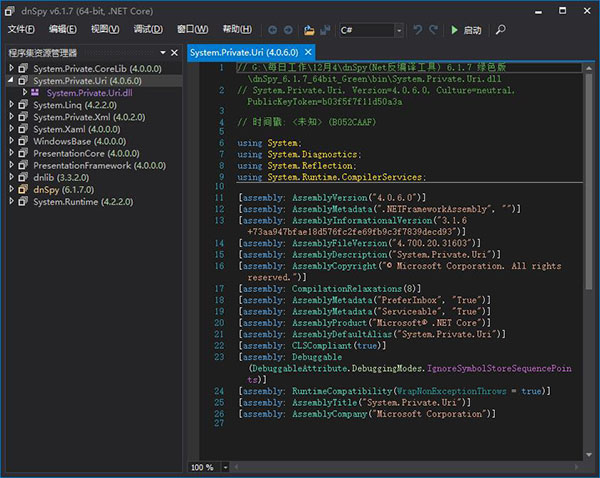The height and width of the screenshot is (478, 600).
Task: Click the purple System.Private.Uri.dll module icon
Action: pos(35,92)
